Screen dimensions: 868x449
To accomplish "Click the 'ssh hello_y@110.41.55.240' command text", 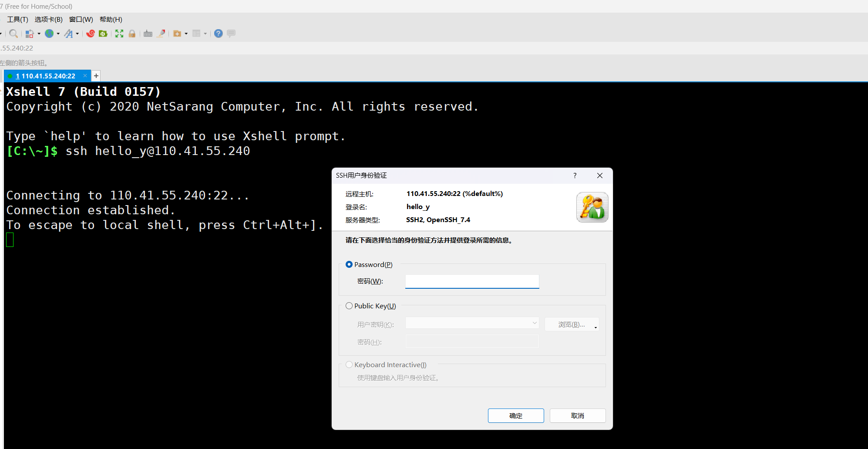I will [158, 151].
